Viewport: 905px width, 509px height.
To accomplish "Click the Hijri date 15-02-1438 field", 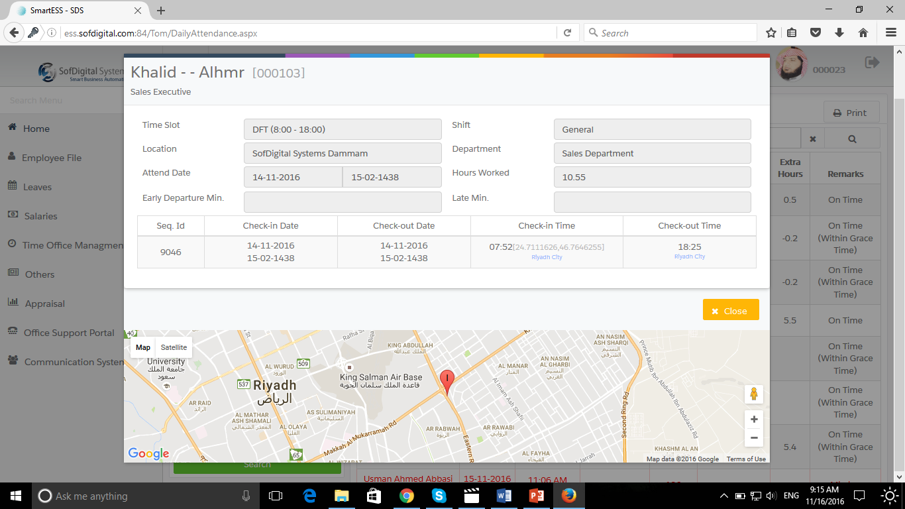I will click(392, 177).
